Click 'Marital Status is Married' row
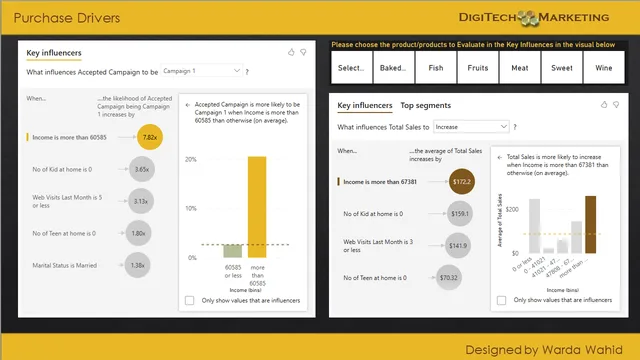The width and height of the screenshot is (640, 360). [64, 265]
